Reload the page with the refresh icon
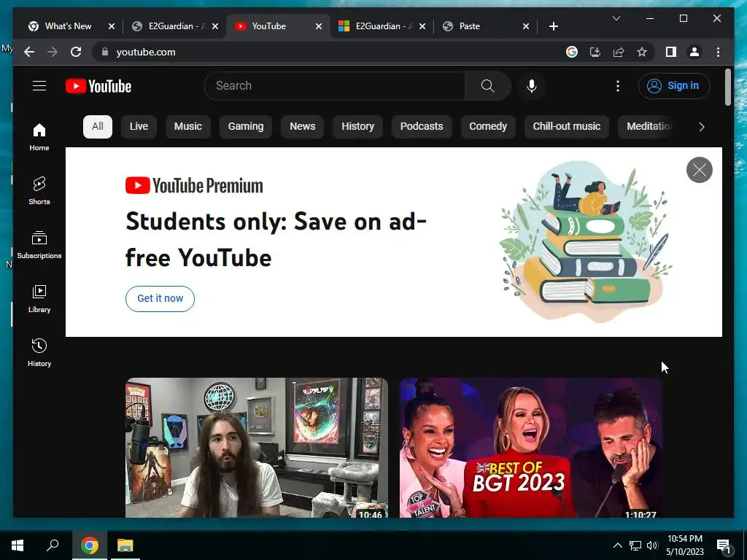The width and height of the screenshot is (747, 560). [x=76, y=52]
